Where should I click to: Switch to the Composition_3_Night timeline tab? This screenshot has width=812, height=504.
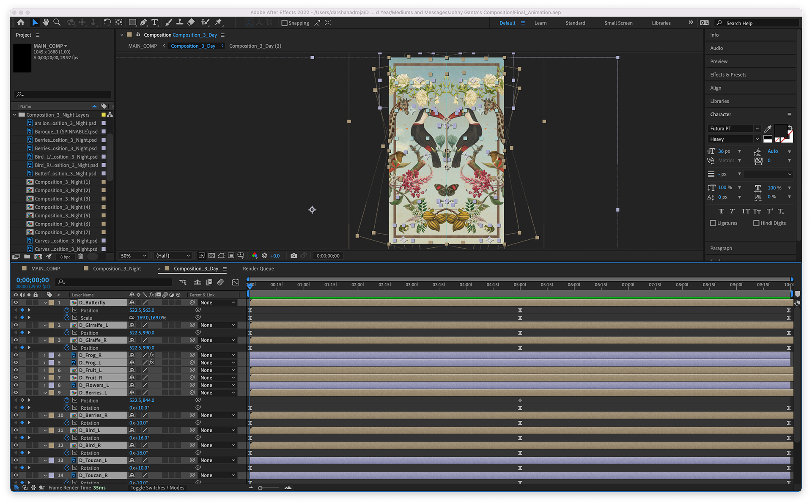tap(117, 269)
